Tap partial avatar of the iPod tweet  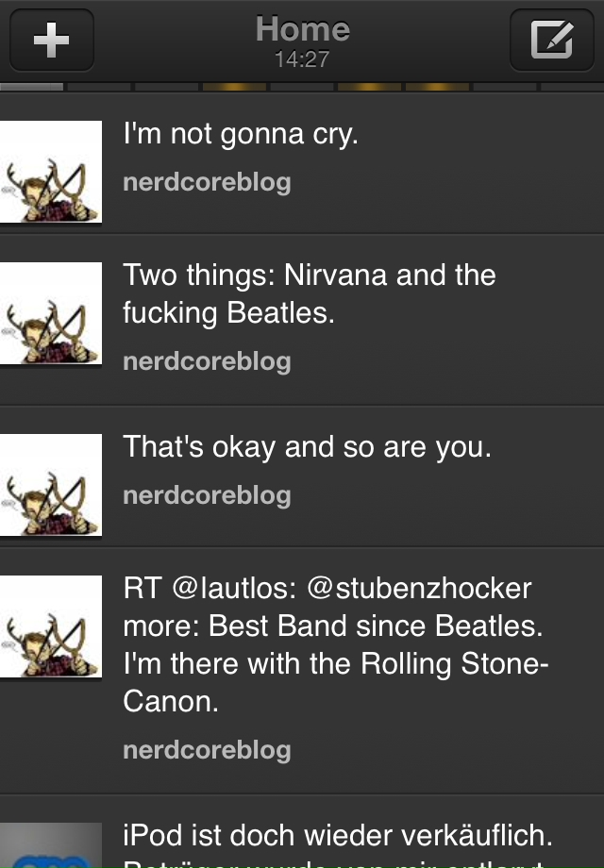51,846
